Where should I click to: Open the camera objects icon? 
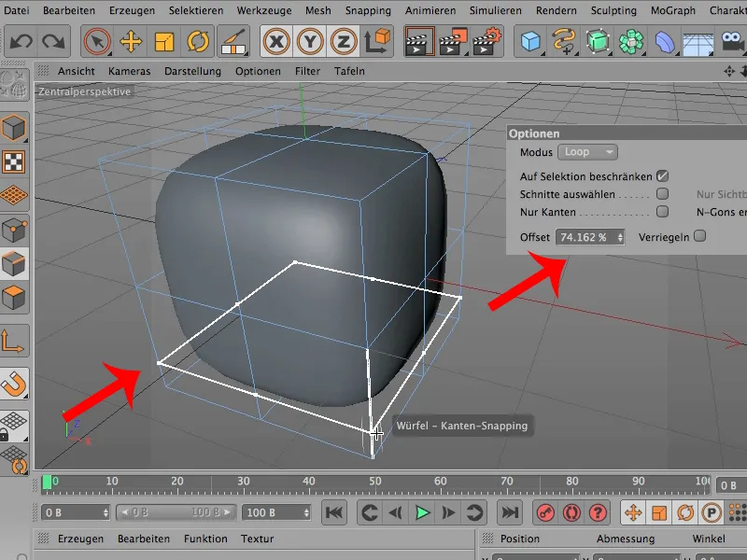coord(733,41)
